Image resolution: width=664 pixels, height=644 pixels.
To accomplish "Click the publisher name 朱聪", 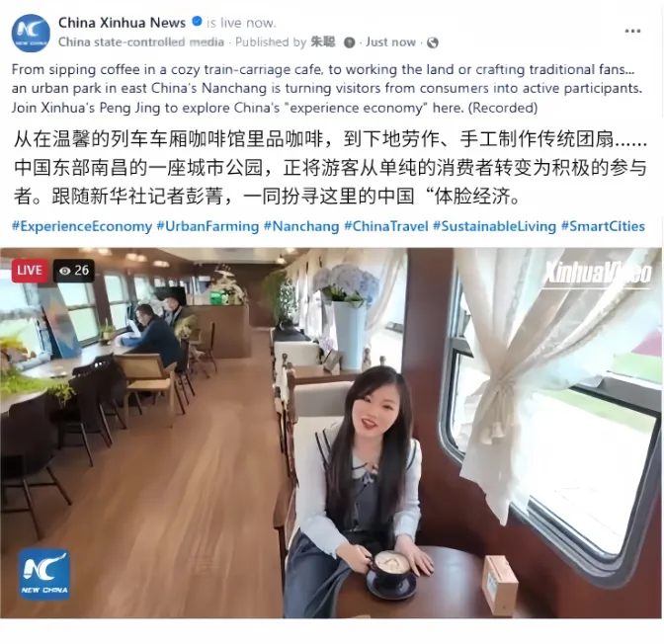I will (x=323, y=41).
